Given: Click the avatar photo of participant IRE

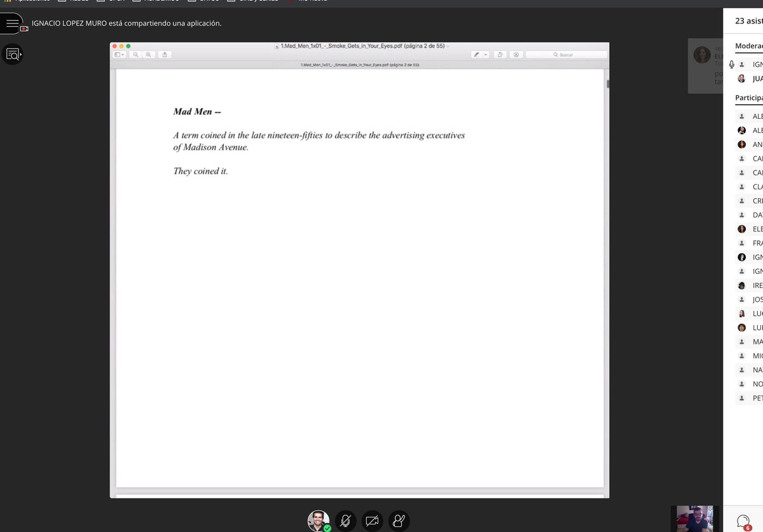Looking at the screenshot, I should click(x=741, y=285).
